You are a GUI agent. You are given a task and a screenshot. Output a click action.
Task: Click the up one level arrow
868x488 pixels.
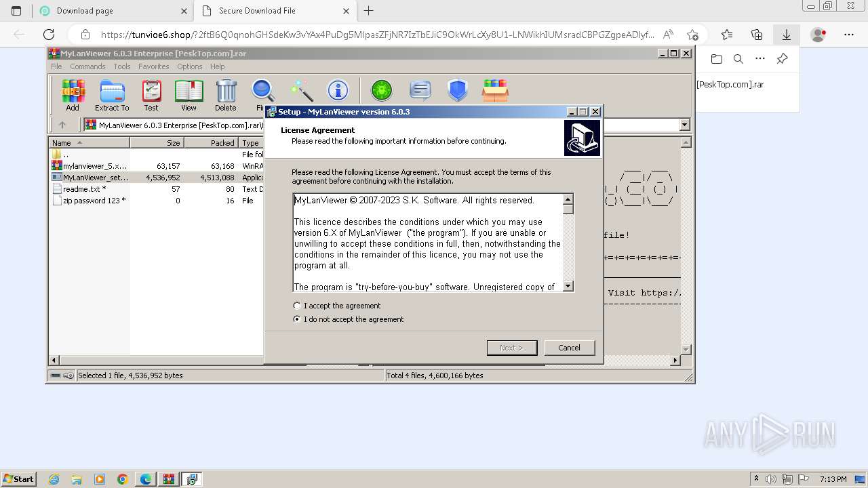click(62, 125)
